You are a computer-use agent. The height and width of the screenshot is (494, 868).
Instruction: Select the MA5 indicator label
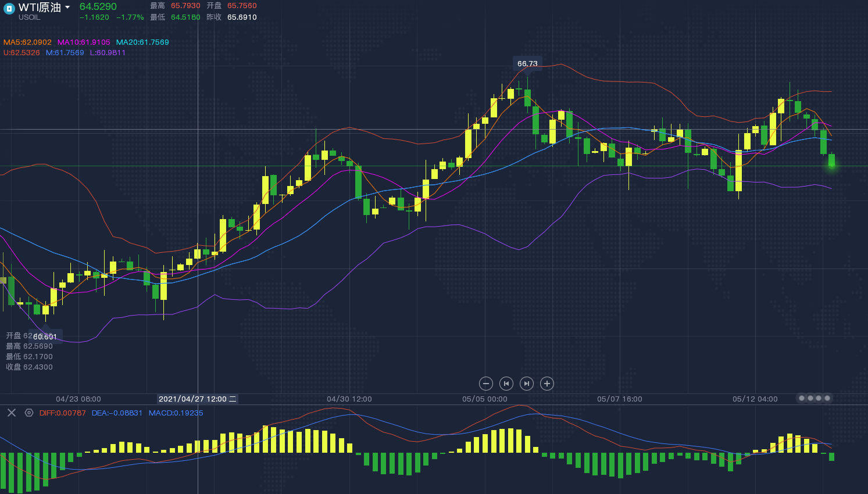click(x=27, y=42)
